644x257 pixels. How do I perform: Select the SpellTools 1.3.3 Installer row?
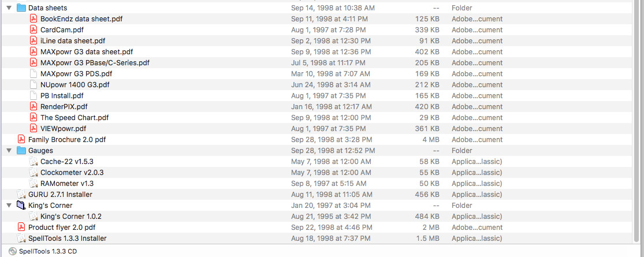tap(317, 238)
